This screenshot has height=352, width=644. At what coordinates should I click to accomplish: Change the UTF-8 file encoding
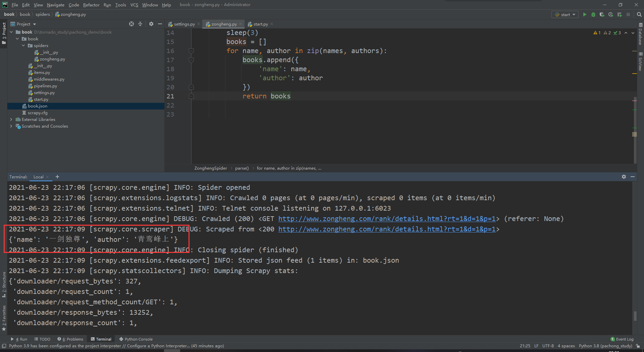[548, 346]
